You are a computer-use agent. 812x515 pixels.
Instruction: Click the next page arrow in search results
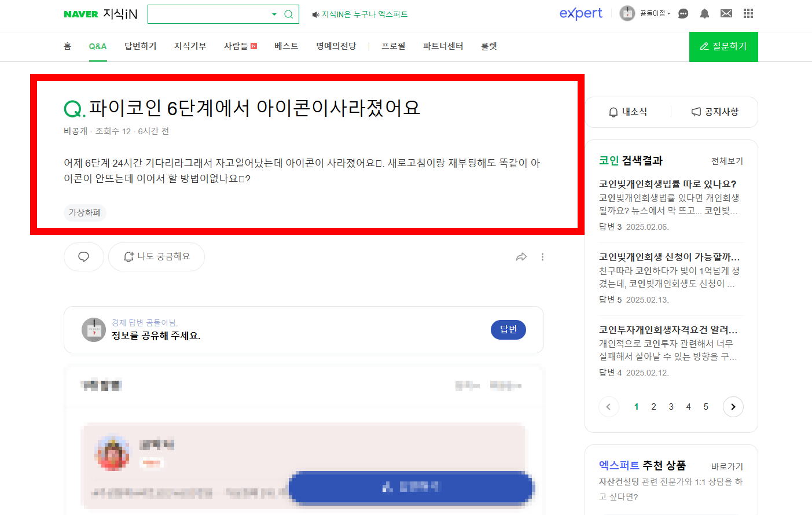(x=733, y=407)
